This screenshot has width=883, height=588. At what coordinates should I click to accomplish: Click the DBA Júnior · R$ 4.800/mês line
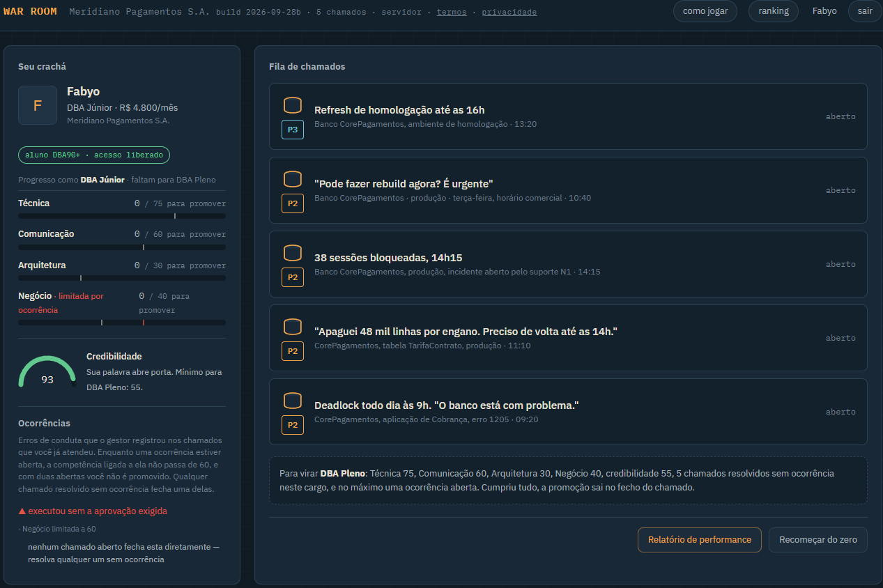(x=122, y=107)
